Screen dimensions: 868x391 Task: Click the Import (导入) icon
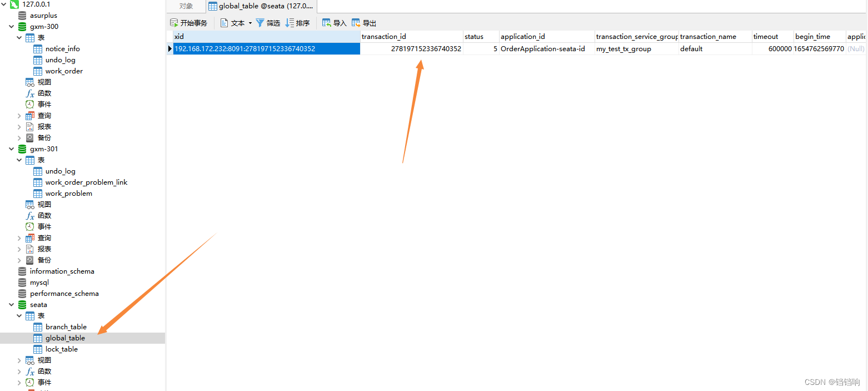coord(327,23)
